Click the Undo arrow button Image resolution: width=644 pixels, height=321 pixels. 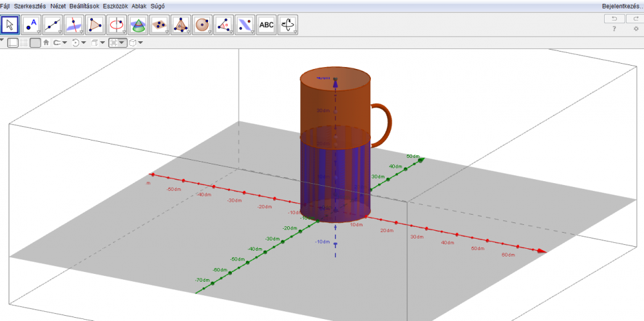pyautogui.click(x=614, y=19)
